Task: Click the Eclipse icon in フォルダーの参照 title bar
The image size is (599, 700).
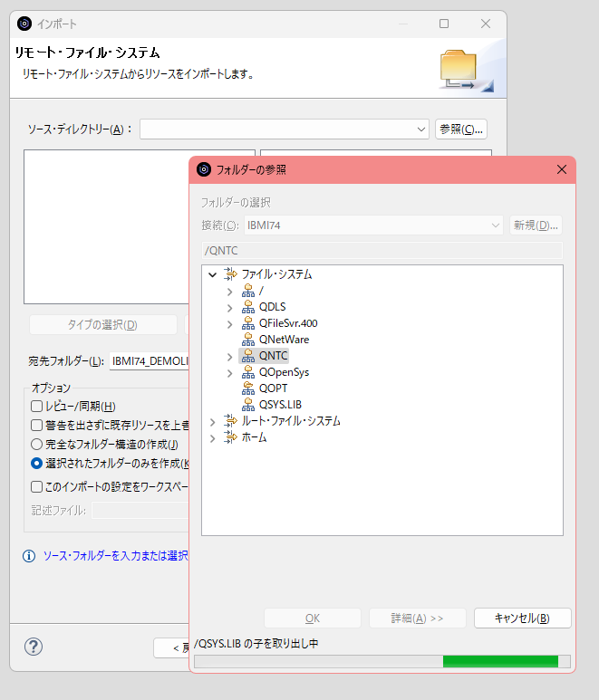Action: pyautogui.click(x=204, y=169)
